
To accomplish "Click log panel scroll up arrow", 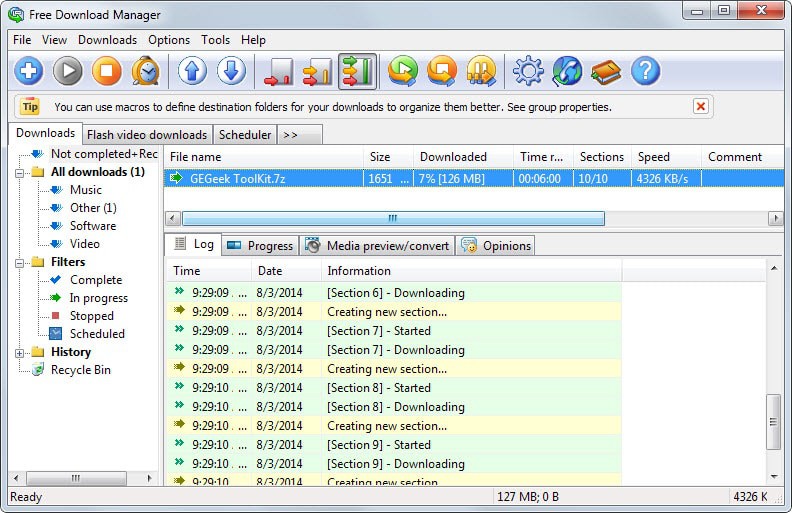I will 774,268.
